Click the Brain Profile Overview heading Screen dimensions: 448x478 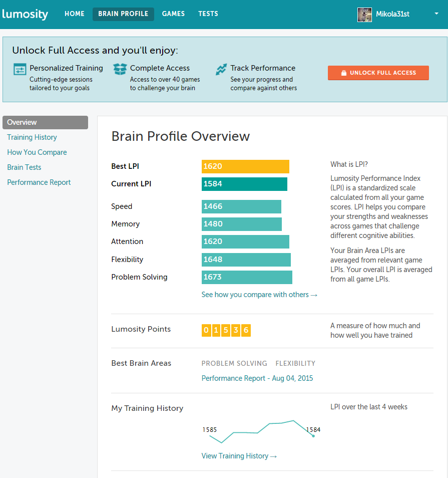point(181,136)
